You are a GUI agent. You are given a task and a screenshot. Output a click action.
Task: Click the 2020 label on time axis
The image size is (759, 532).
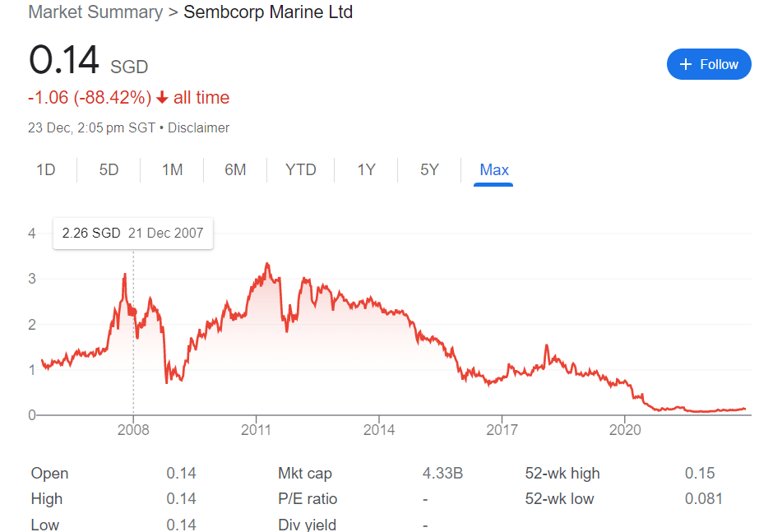(x=625, y=430)
